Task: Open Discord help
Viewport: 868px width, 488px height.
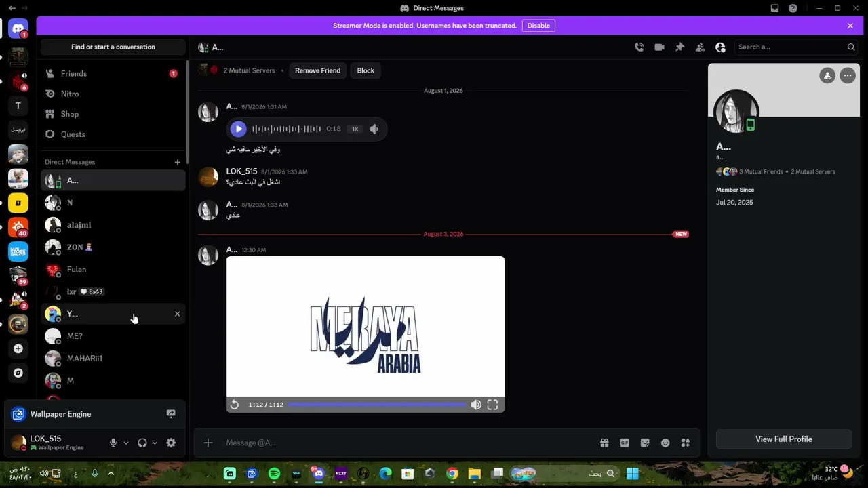Action: pos(793,8)
